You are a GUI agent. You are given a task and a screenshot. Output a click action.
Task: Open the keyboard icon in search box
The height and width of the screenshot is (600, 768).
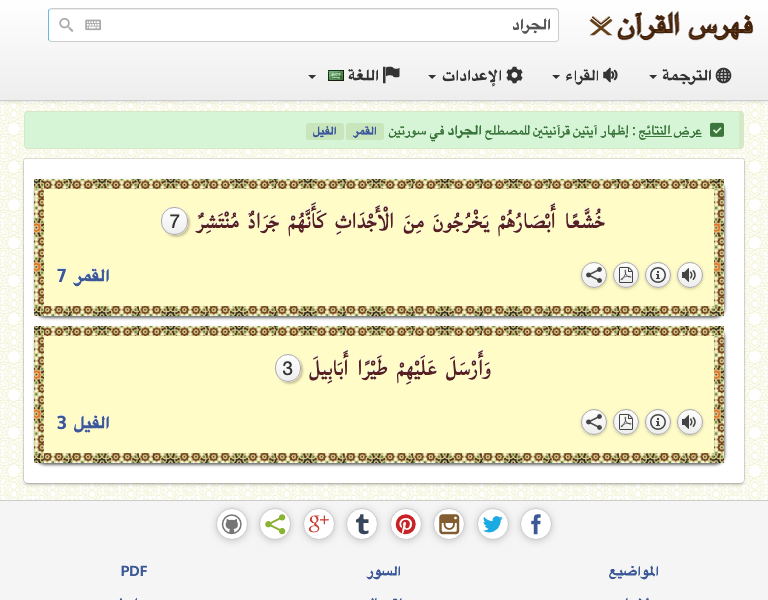pos(93,25)
